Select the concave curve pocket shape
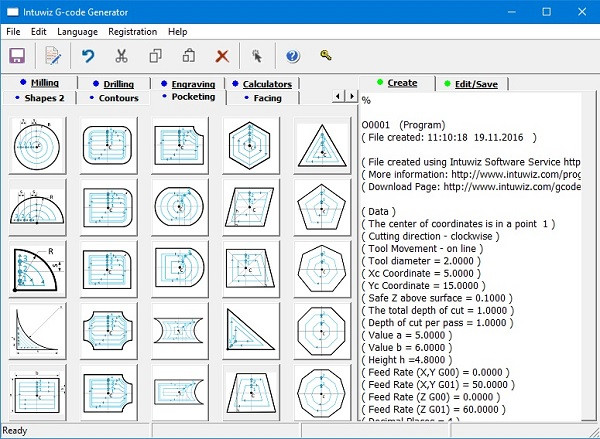Screen dimensions: 600x439 37,331
